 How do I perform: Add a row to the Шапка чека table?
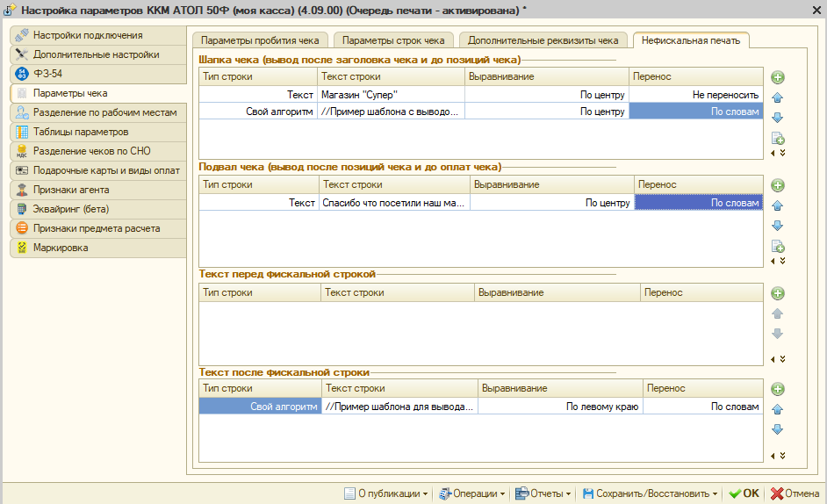click(x=778, y=77)
